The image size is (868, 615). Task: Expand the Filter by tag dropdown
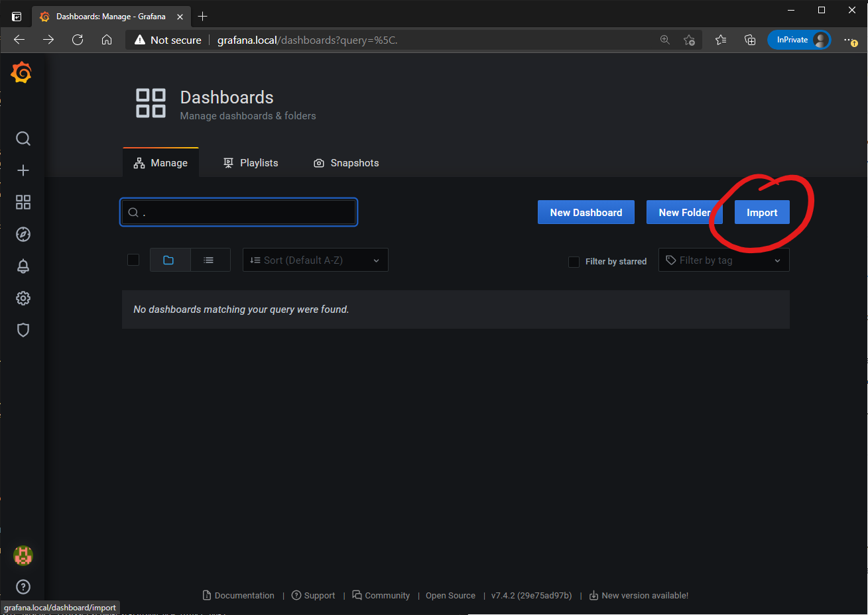click(x=724, y=260)
